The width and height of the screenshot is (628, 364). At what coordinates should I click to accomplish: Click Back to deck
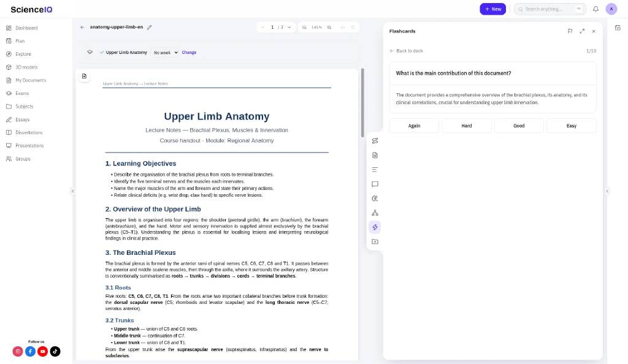[x=406, y=51]
